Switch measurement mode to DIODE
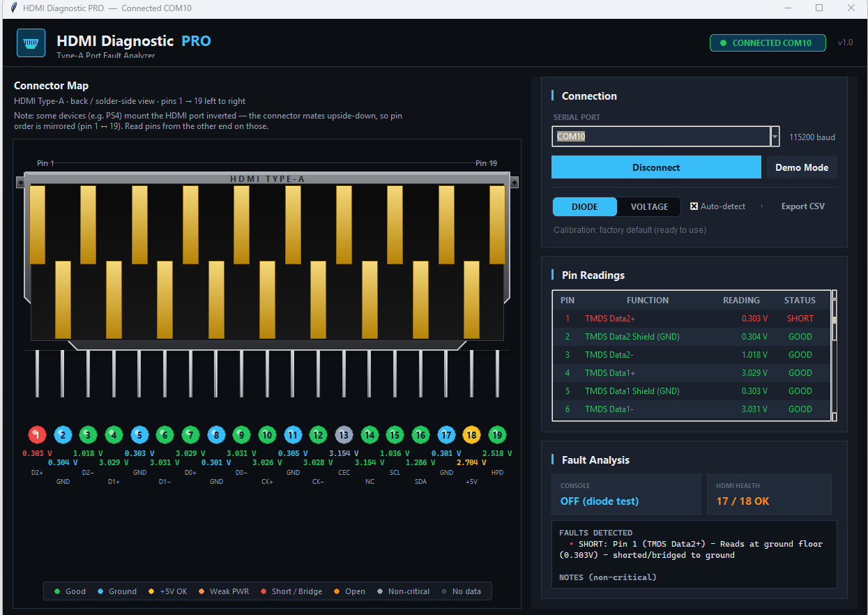 pyautogui.click(x=585, y=206)
